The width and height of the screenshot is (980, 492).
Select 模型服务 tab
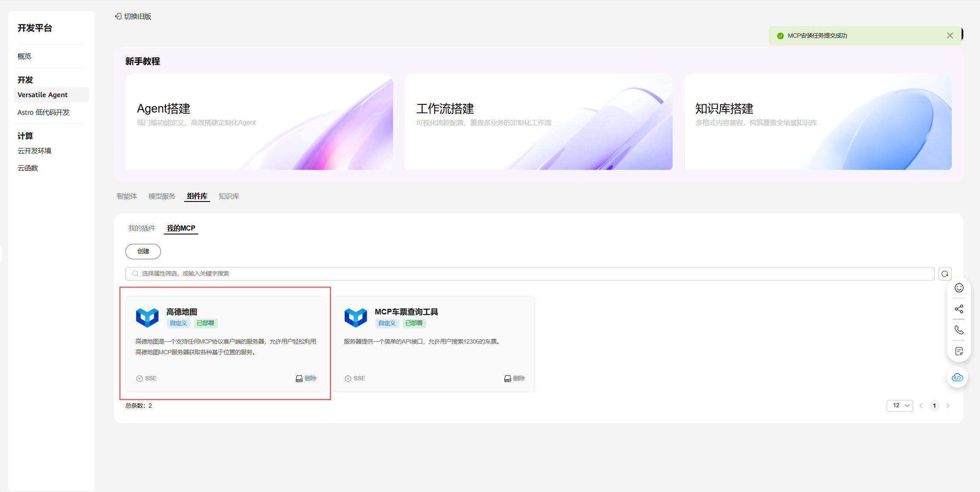162,196
